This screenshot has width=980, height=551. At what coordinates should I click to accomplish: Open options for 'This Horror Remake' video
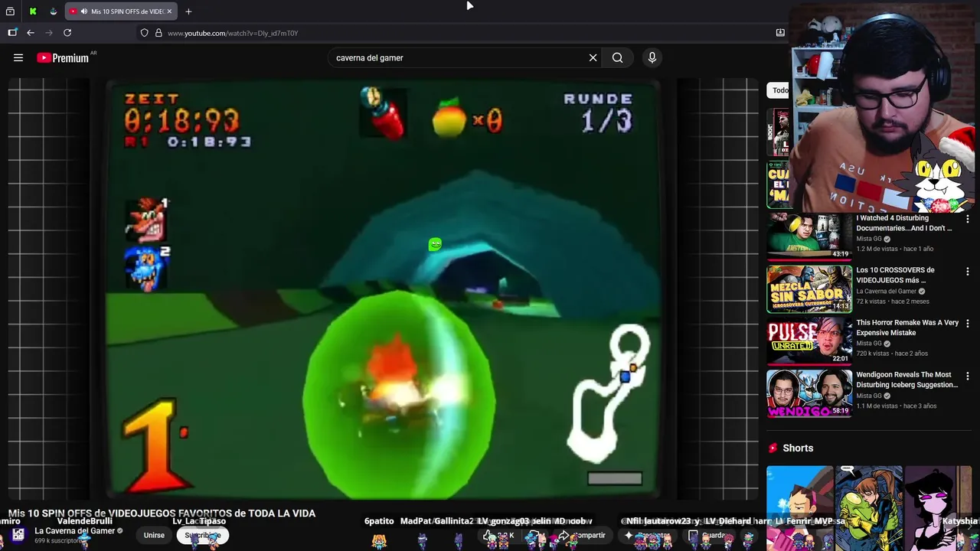pos(967,324)
